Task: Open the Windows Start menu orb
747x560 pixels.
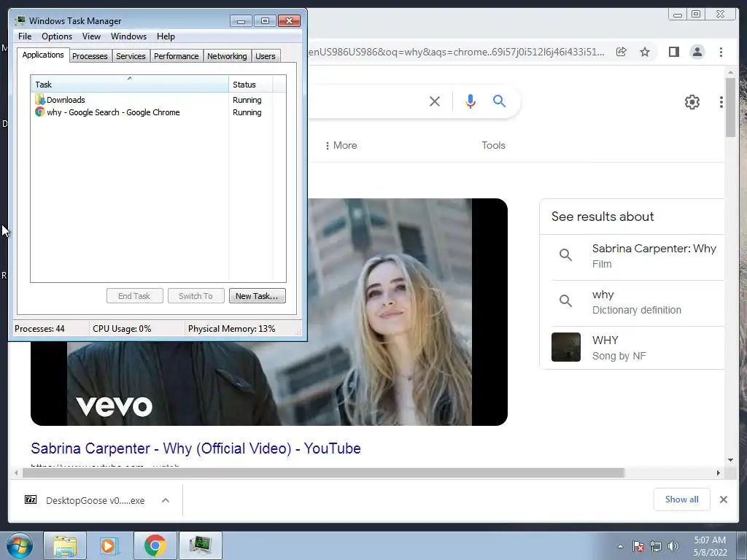Action: pyautogui.click(x=20, y=545)
